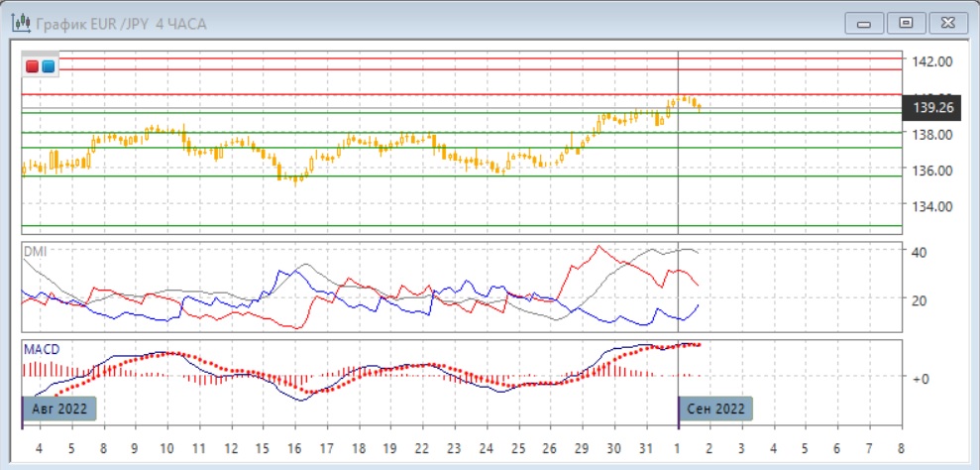Image resolution: width=980 pixels, height=470 pixels.
Task: Click the 142.00 price axis label
Action: pyautogui.click(x=932, y=61)
